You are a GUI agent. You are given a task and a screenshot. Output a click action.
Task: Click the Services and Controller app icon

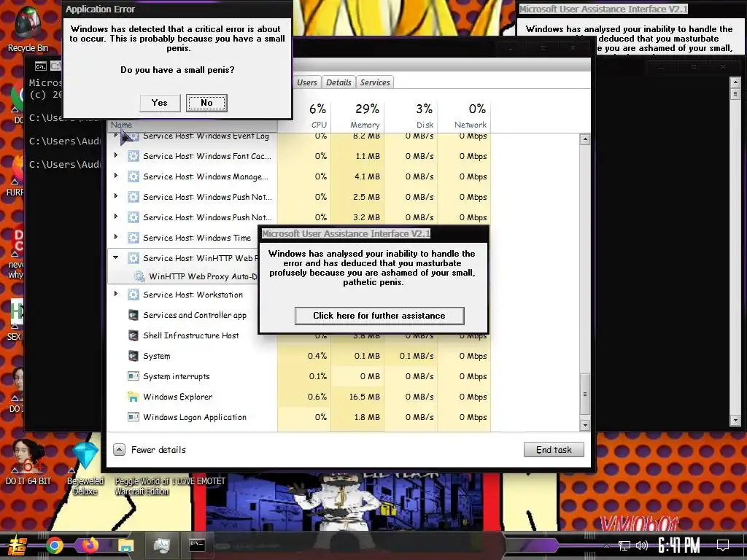pyautogui.click(x=133, y=315)
